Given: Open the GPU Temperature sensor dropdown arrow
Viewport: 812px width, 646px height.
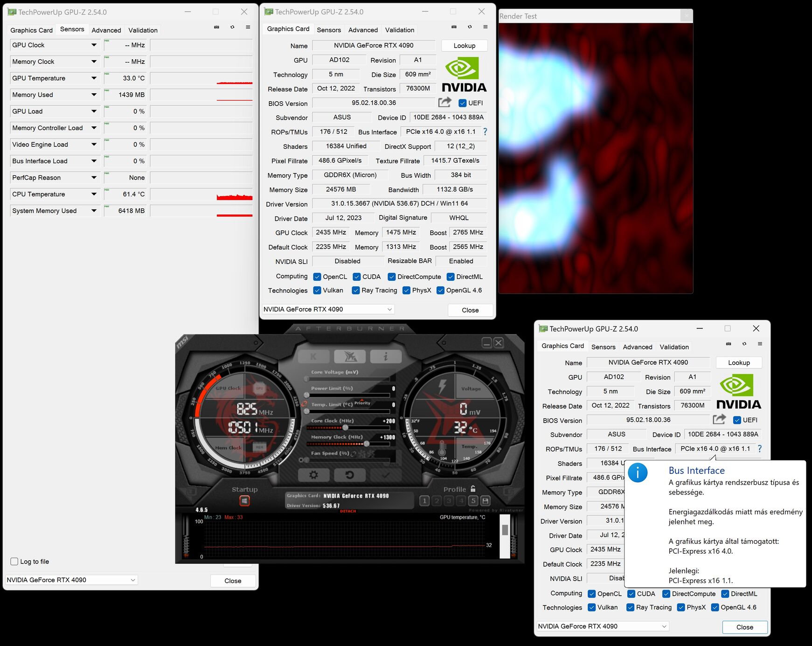Looking at the screenshot, I should [94, 78].
